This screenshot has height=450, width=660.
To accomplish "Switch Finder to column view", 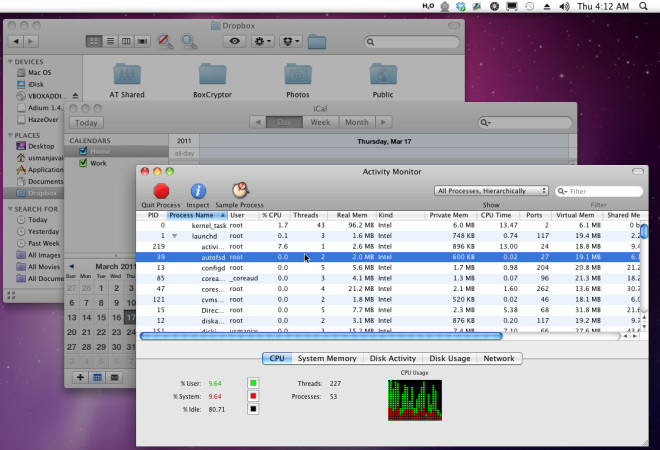I will (x=126, y=41).
